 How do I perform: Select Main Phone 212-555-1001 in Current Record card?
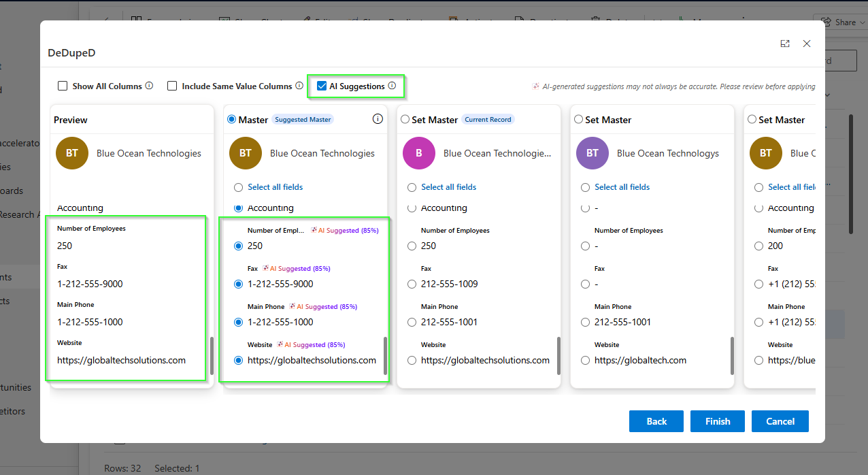(x=412, y=322)
